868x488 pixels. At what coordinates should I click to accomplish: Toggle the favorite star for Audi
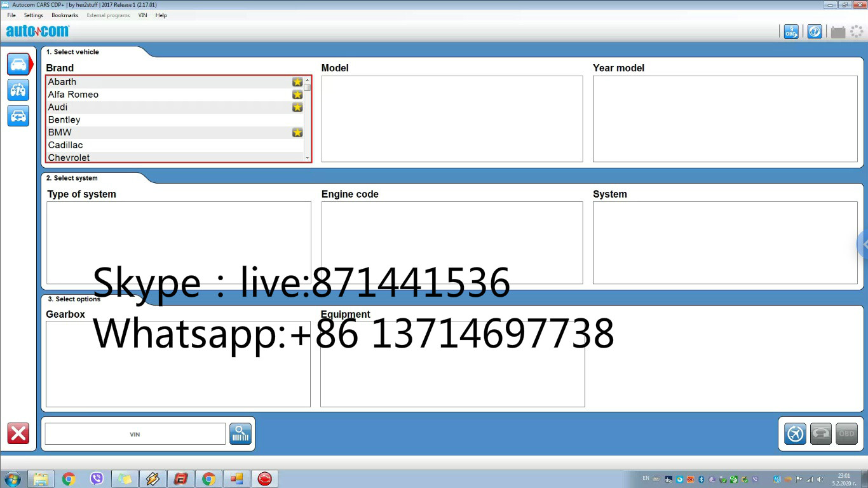coord(297,107)
